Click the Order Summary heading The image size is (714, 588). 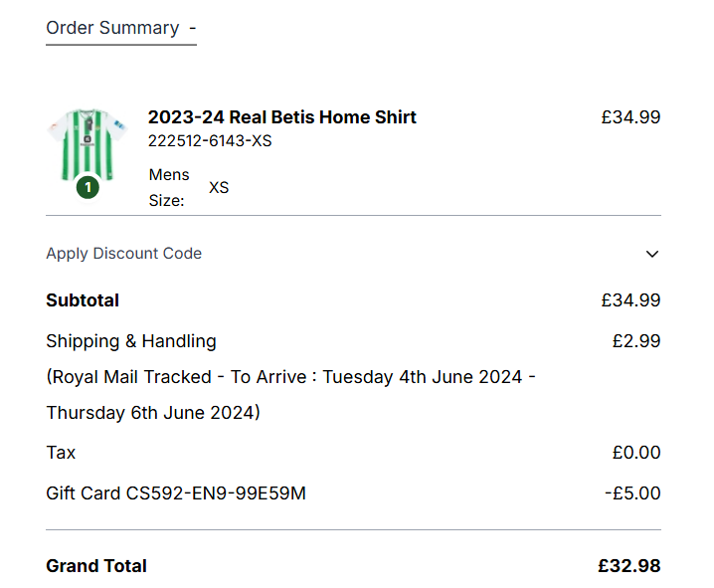112,28
